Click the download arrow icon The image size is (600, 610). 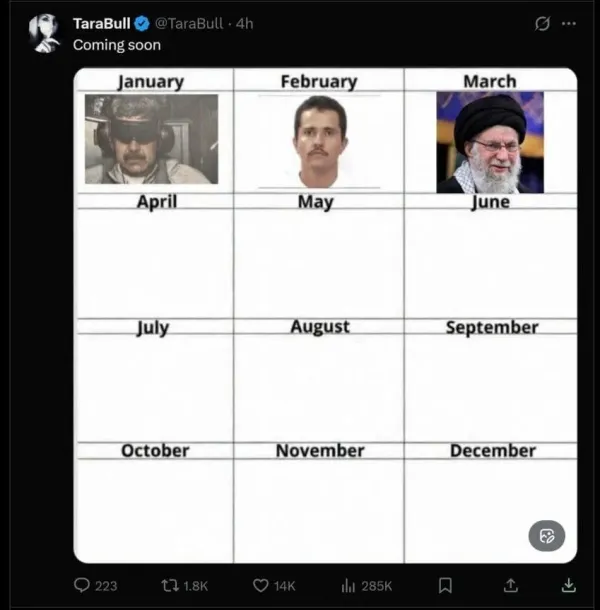[x=568, y=585]
